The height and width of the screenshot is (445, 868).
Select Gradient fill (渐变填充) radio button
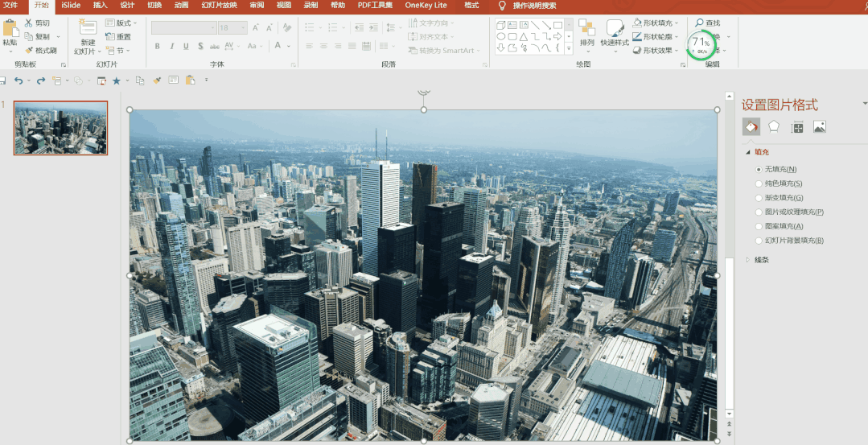pos(759,198)
